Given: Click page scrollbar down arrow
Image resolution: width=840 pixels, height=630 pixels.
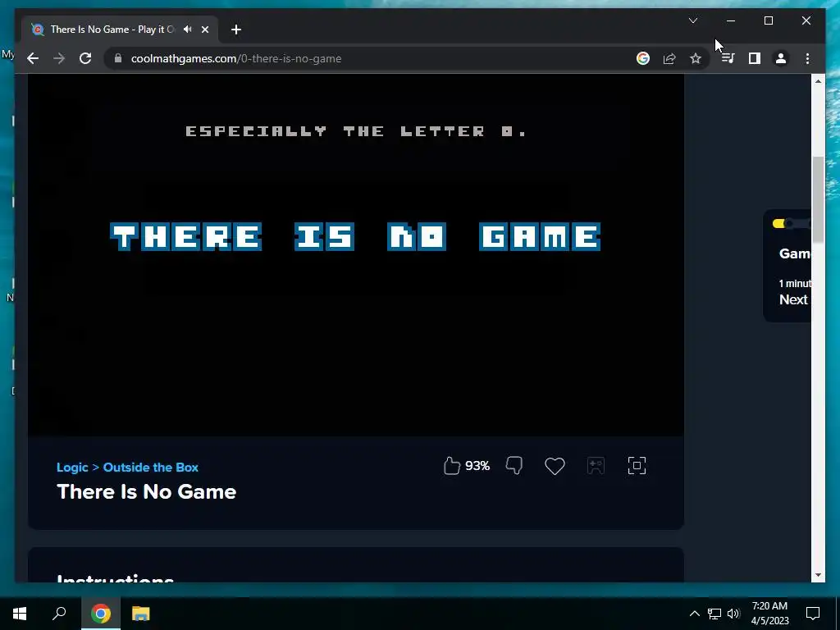Looking at the screenshot, I should (818, 575).
